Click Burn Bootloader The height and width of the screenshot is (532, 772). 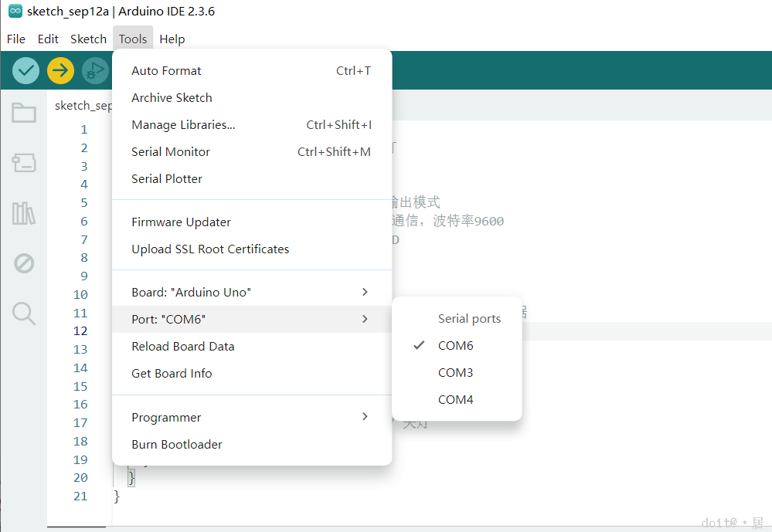click(x=177, y=445)
